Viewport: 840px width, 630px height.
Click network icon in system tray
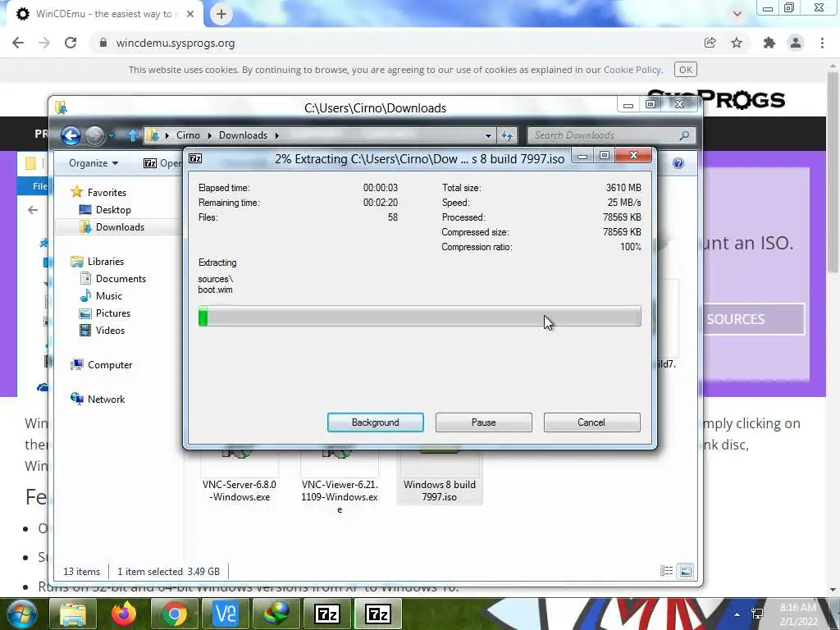(757, 614)
